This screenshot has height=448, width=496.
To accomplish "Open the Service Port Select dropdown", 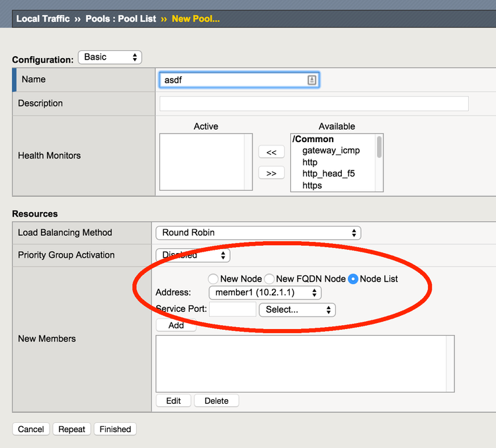I will tap(298, 309).
